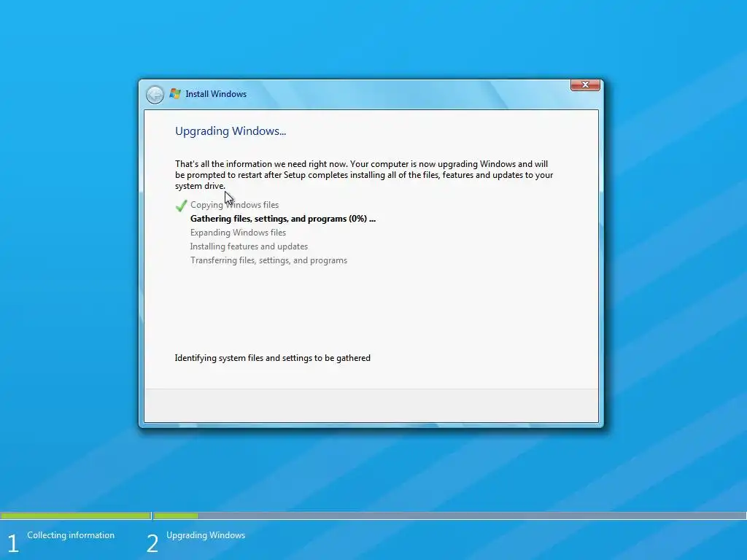Click the Collecting information progress bar
The image size is (747, 560).
click(x=76, y=516)
